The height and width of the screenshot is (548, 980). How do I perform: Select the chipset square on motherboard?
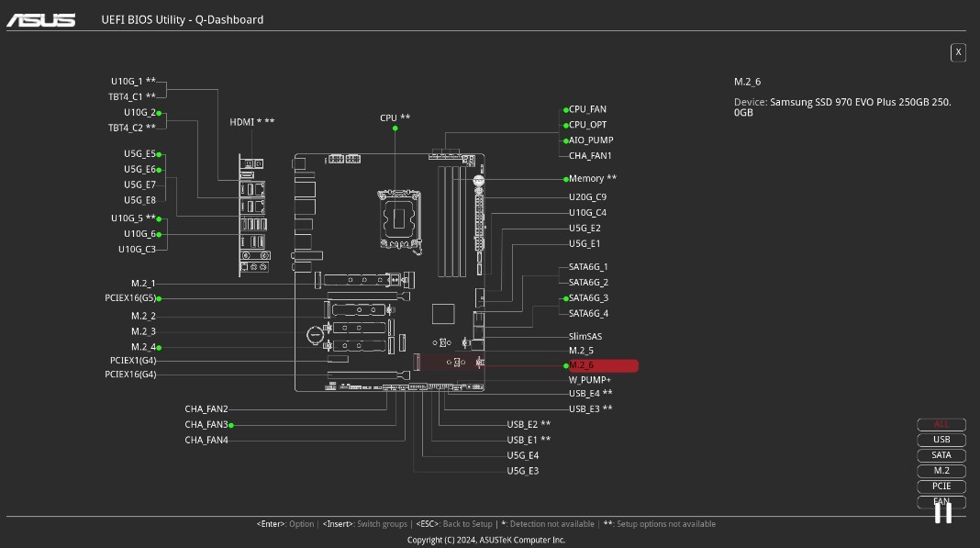point(443,314)
